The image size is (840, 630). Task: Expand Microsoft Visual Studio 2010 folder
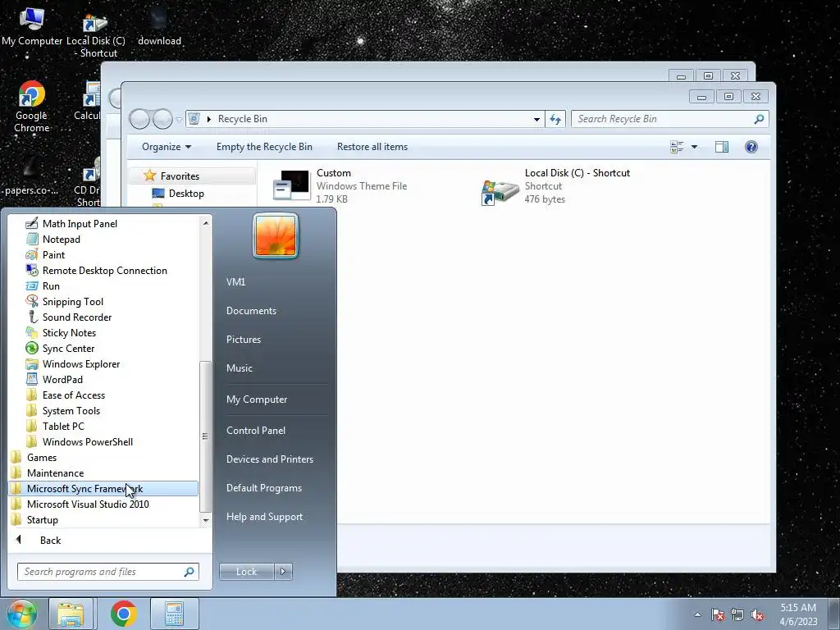point(88,504)
